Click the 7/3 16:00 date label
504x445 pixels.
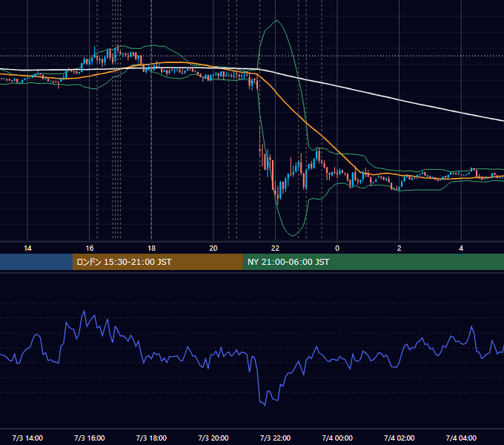tap(90, 438)
